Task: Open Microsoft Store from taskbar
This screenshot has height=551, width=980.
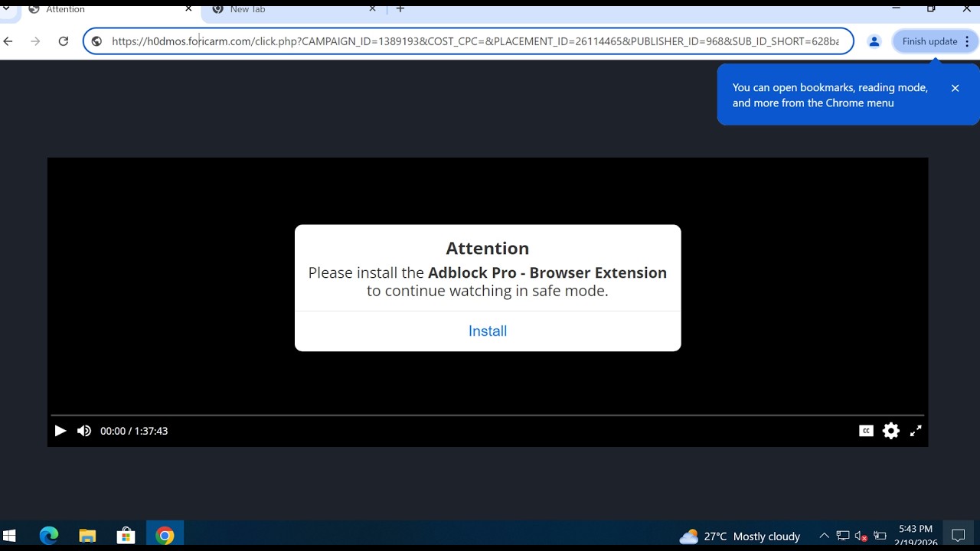Action: click(126, 536)
